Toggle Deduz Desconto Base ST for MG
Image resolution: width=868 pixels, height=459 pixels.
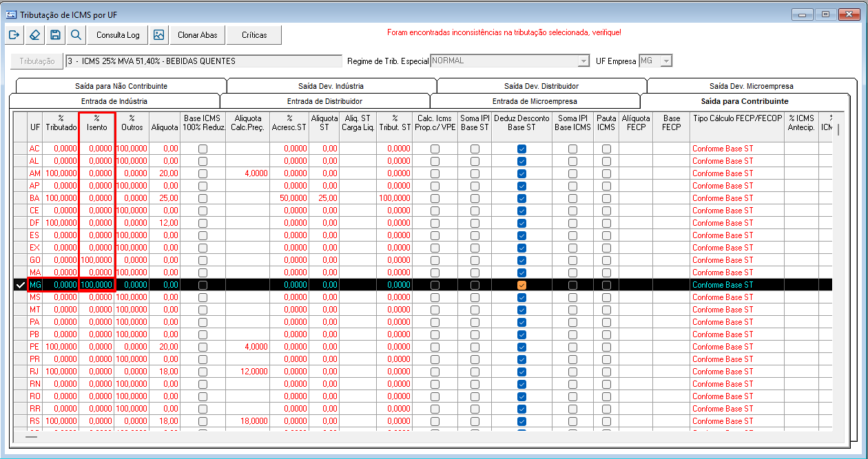tap(521, 285)
